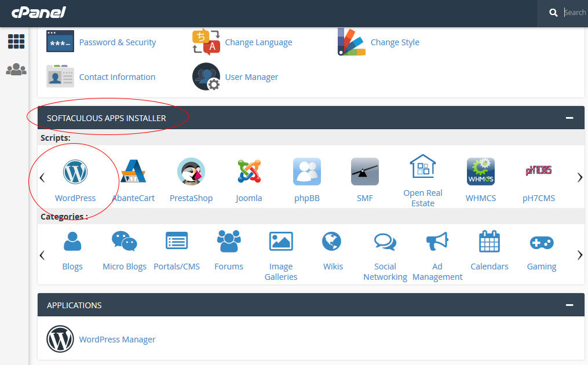This screenshot has height=365, width=588.
Task: Open the Social Networking category icon
Action: pyautogui.click(x=385, y=242)
